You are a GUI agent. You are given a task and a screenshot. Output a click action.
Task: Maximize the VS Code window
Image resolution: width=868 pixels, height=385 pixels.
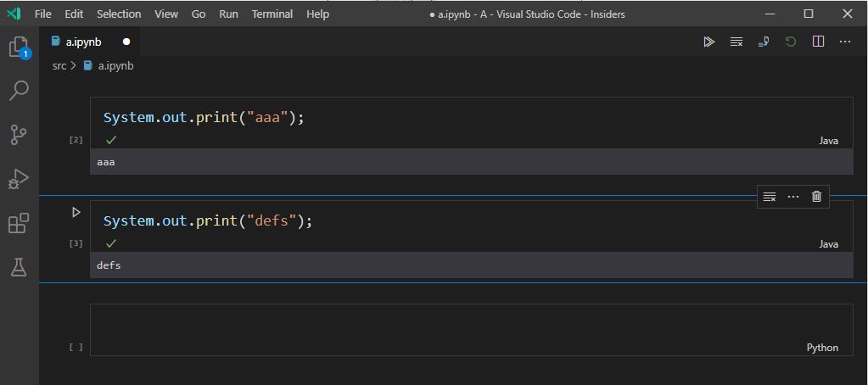(809, 14)
